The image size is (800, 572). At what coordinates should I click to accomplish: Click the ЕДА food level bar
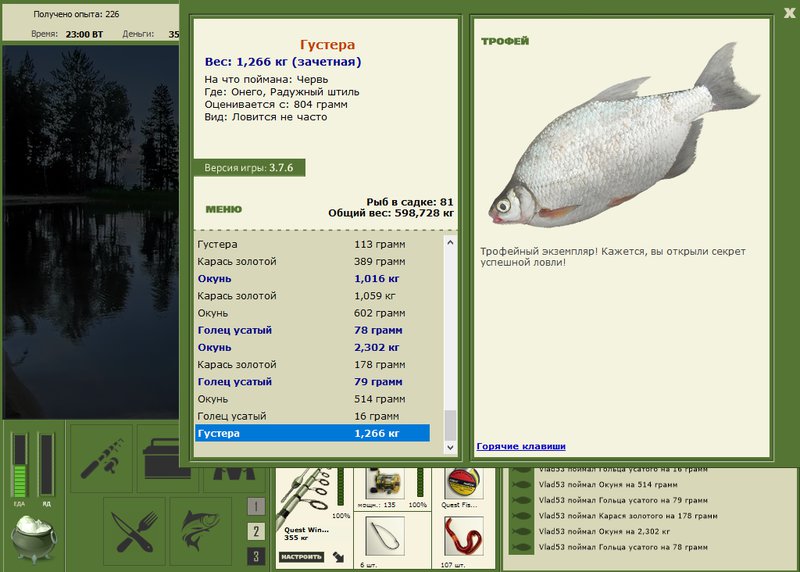19,465
